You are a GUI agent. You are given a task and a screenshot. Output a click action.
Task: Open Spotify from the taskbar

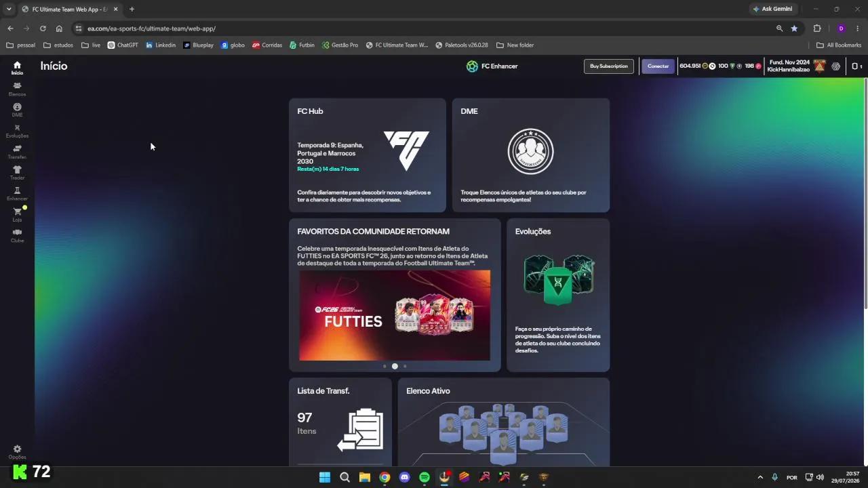(425, 477)
